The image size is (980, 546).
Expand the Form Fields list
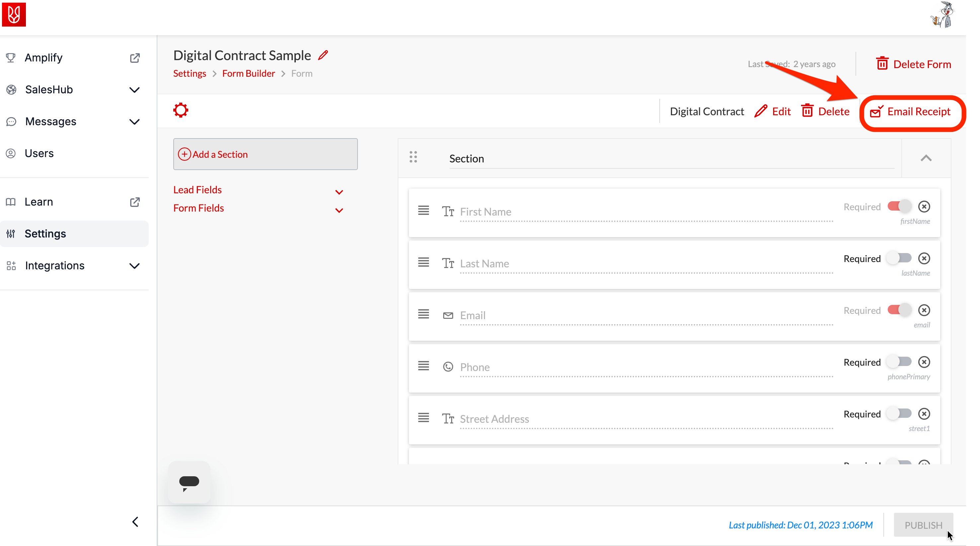[339, 211]
